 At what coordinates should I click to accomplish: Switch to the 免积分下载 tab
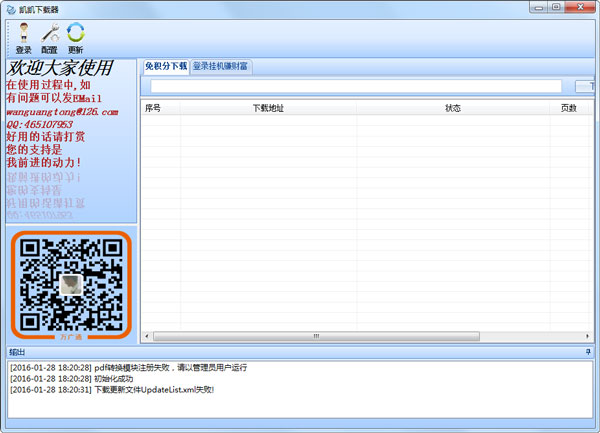click(166, 67)
